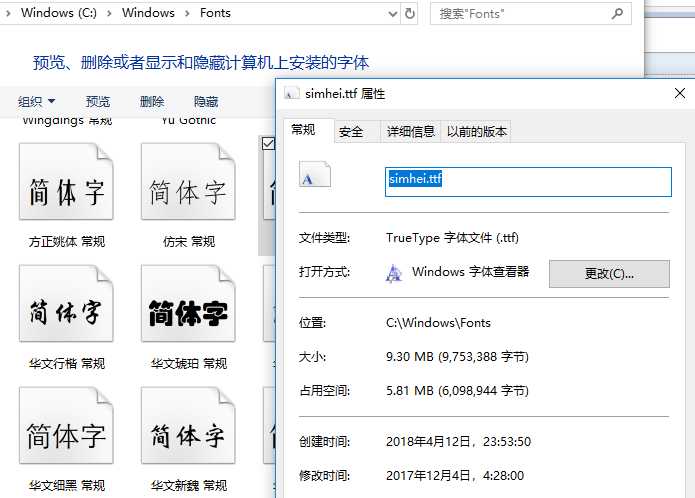Screen dimensions: 695x498
Task: Open the address bar history dropdown
Action: click(392, 14)
